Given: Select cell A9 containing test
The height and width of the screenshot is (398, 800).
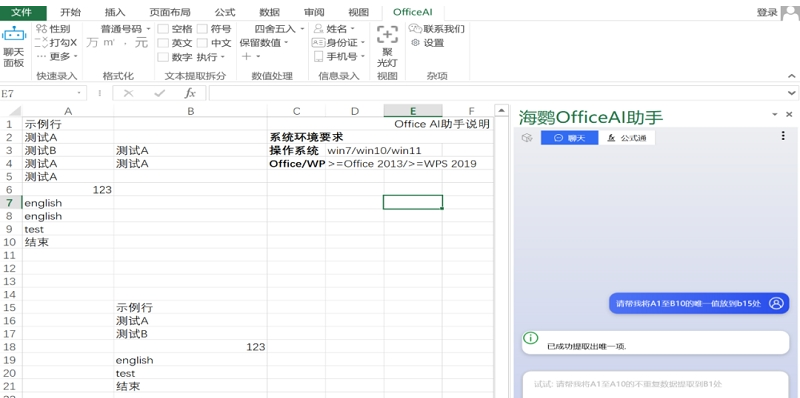Looking at the screenshot, I should pyautogui.click(x=68, y=229).
